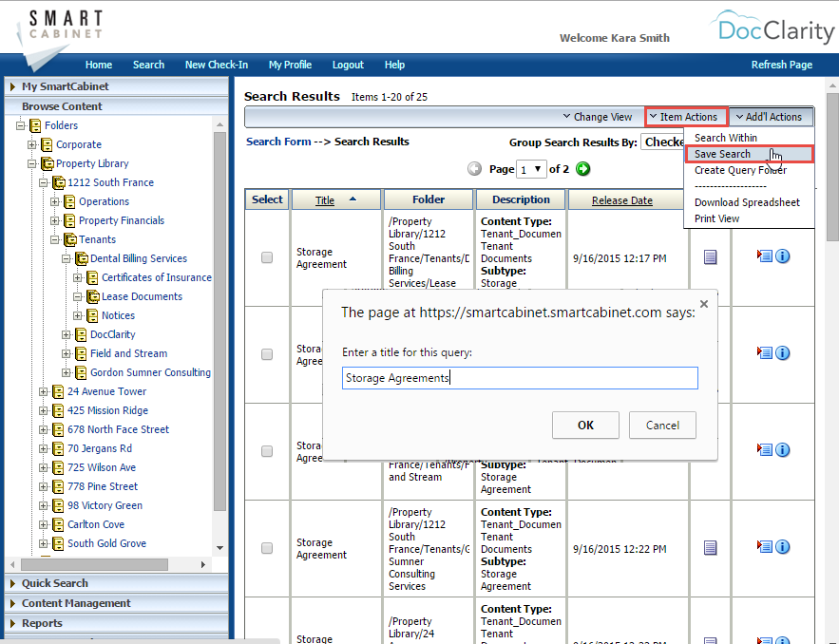The image size is (839, 644).
Task: Click the grayed previous page arrow icon
Action: (x=475, y=169)
